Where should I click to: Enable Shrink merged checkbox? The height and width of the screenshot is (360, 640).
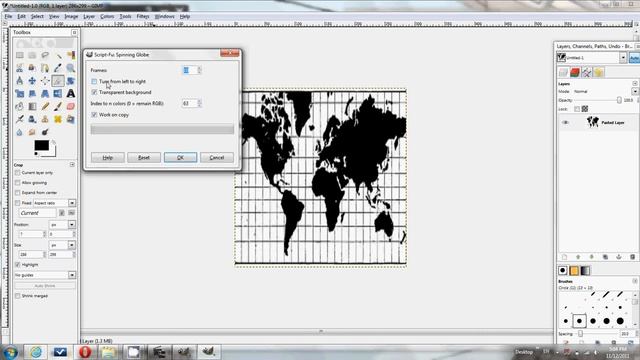(x=18, y=296)
